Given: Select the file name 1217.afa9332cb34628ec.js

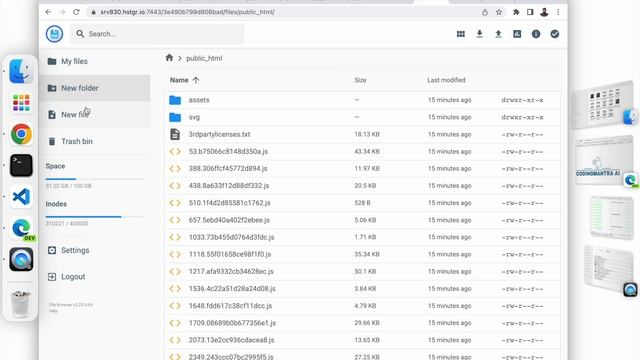Looking at the screenshot, I should click(231, 271).
